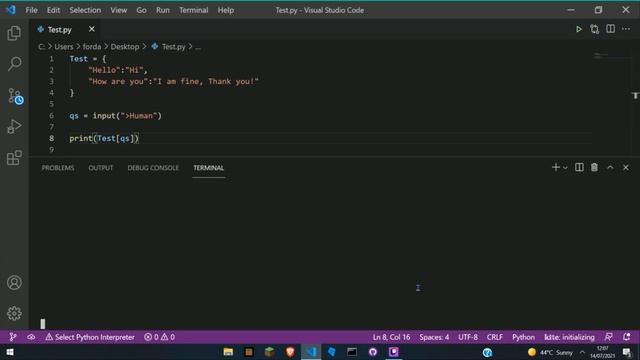
Task: Open the Extensions view
Action: coord(14,158)
